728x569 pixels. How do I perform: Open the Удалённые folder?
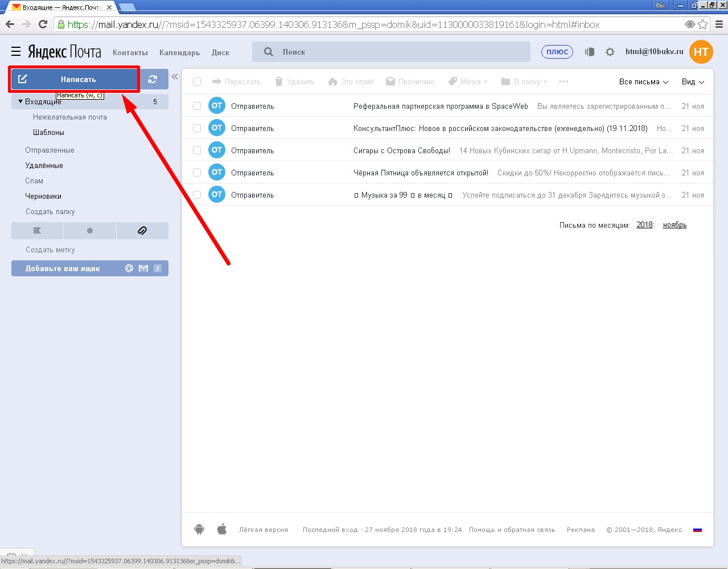coord(44,166)
